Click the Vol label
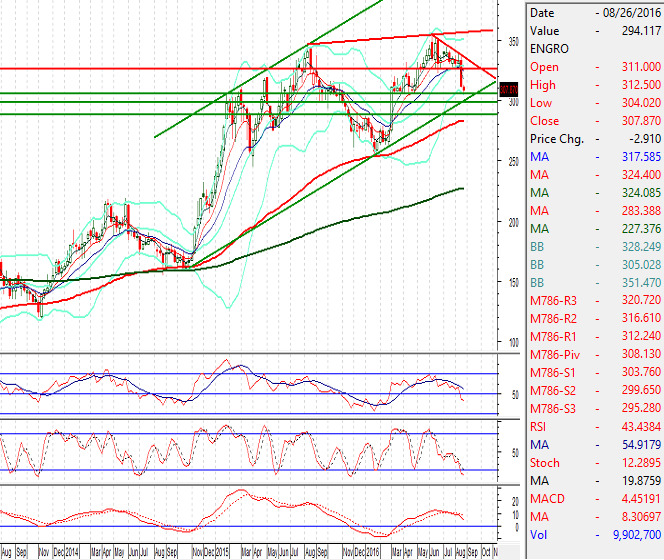The width and height of the screenshot is (664, 560). (538, 535)
